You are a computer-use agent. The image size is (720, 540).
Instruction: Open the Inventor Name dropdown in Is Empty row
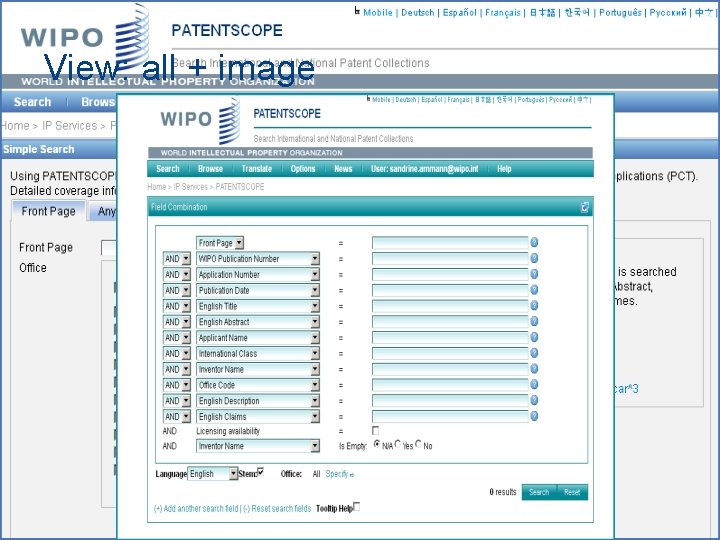(x=258, y=446)
